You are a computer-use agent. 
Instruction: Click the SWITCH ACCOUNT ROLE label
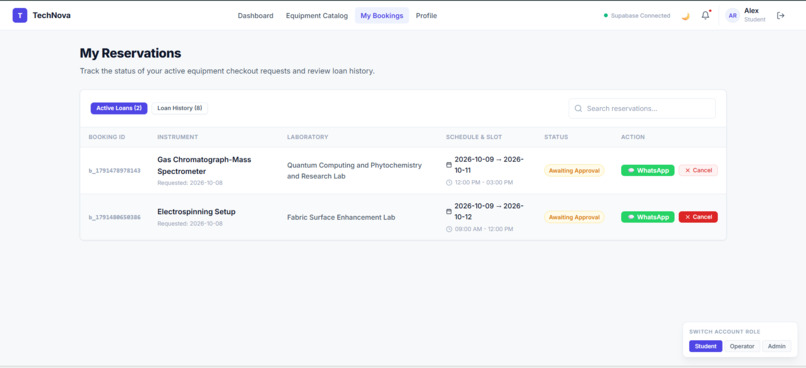tap(724, 332)
